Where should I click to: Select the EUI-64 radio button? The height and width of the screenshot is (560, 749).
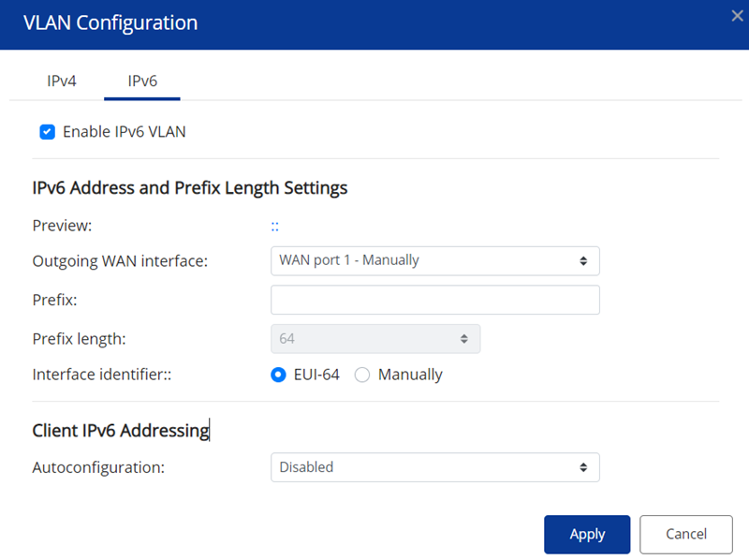(x=278, y=375)
